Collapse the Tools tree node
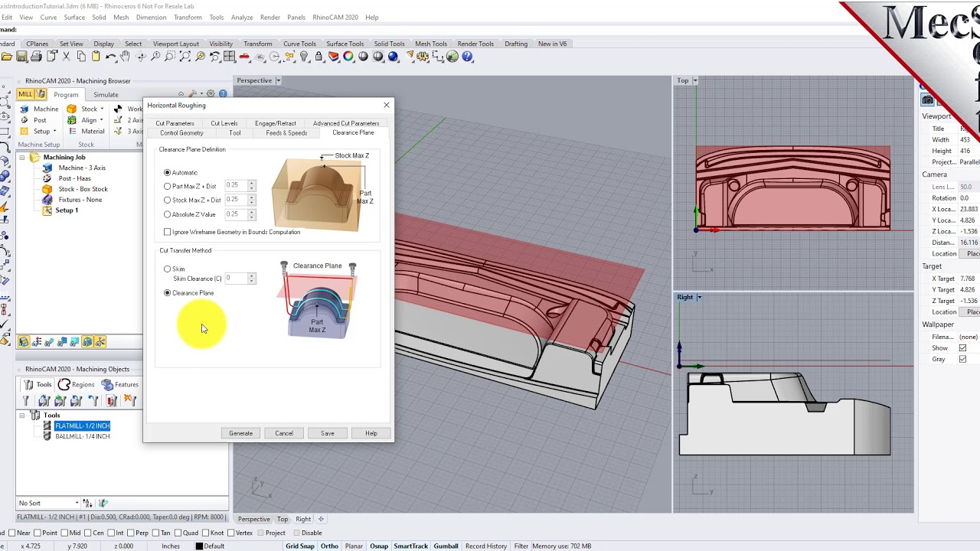The image size is (980, 551). (22, 416)
